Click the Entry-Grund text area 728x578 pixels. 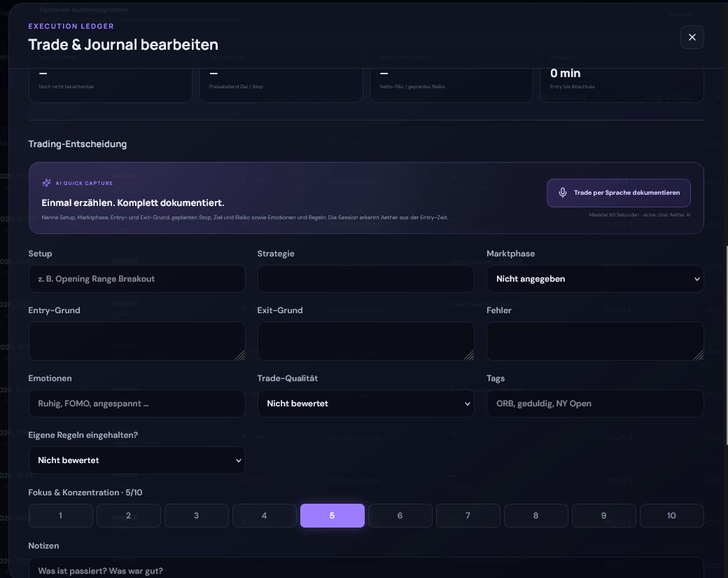click(137, 341)
